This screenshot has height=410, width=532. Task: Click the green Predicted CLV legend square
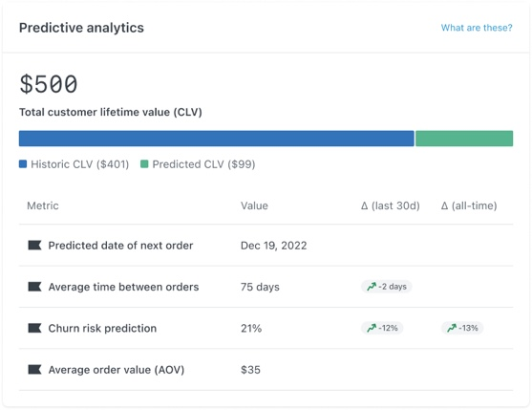point(144,164)
